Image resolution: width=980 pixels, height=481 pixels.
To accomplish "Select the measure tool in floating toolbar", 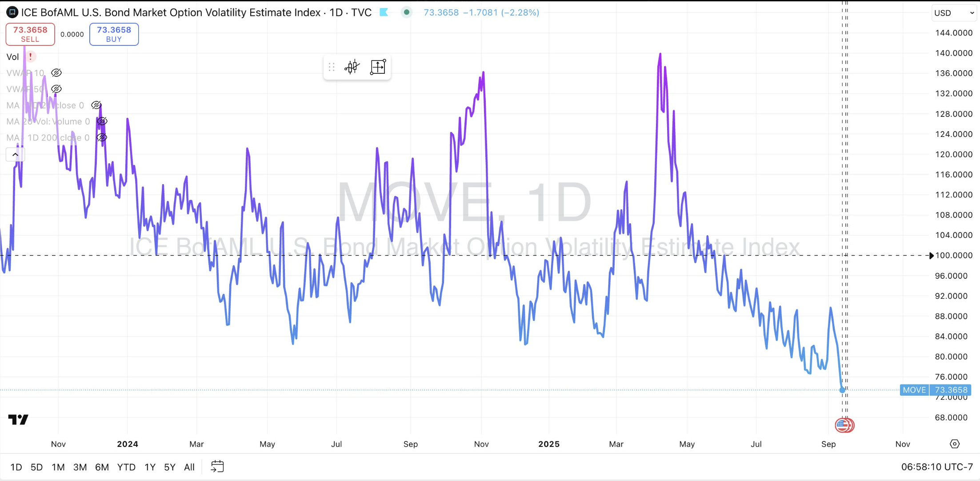I will pyautogui.click(x=378, y=67).
